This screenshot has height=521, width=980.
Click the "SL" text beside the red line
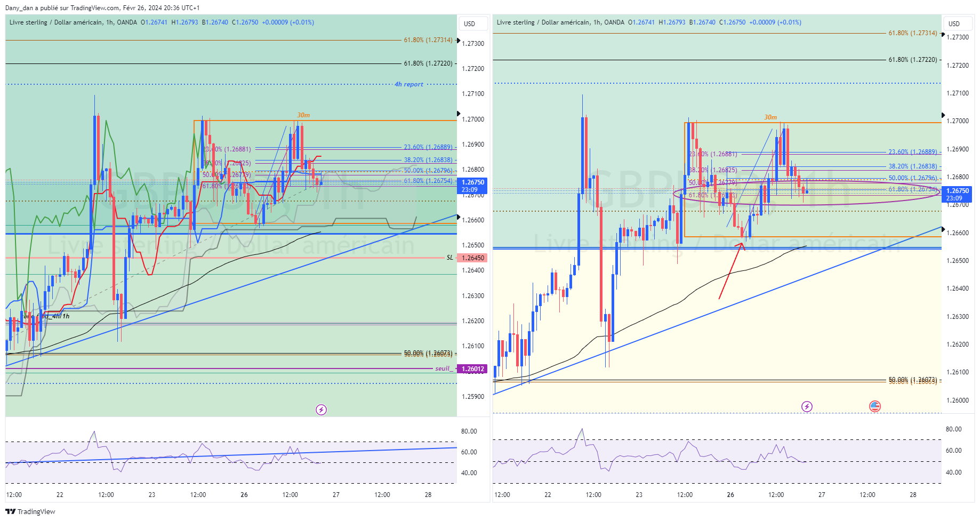(x=450, y=258)
